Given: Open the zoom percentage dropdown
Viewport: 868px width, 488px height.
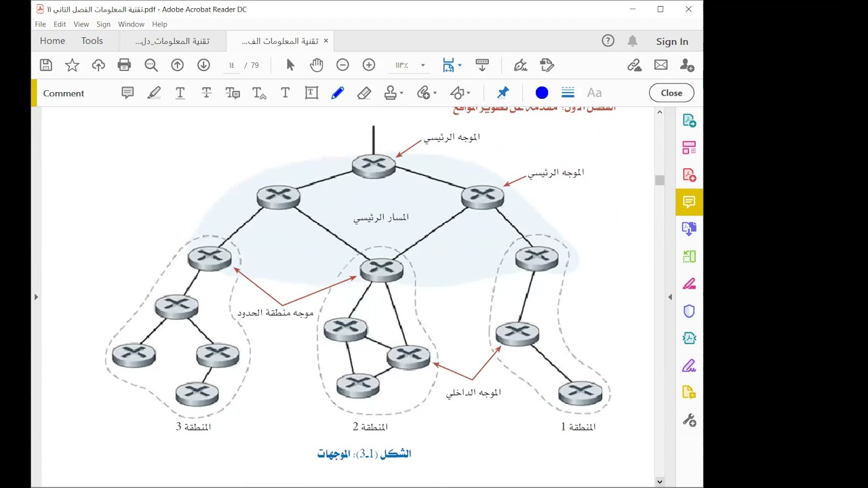Looking at the screenshot, I should (422, 65).
